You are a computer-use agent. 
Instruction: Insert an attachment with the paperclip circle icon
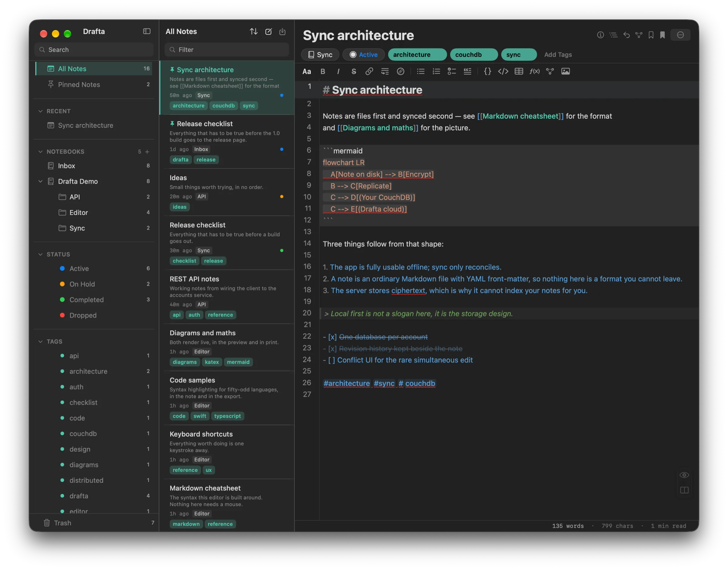(x=400, y=71)
